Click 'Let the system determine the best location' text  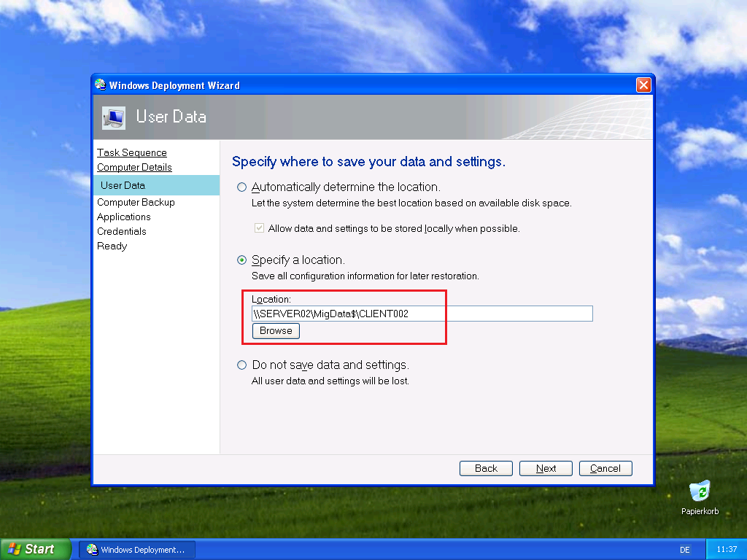click(411, 203)
